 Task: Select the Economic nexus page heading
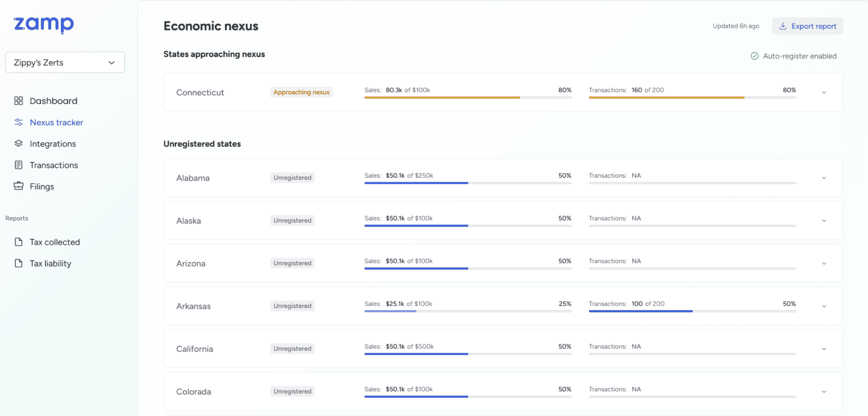coord(211,26)
